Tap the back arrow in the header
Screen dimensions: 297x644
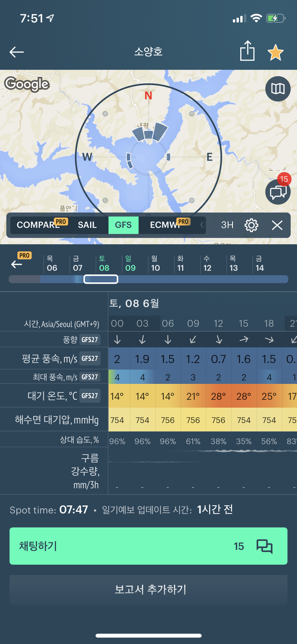(x=17, y=52)
